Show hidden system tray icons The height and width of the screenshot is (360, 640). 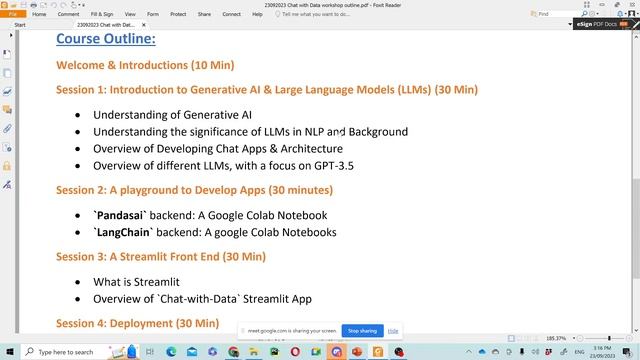click(x=469, y=351)
